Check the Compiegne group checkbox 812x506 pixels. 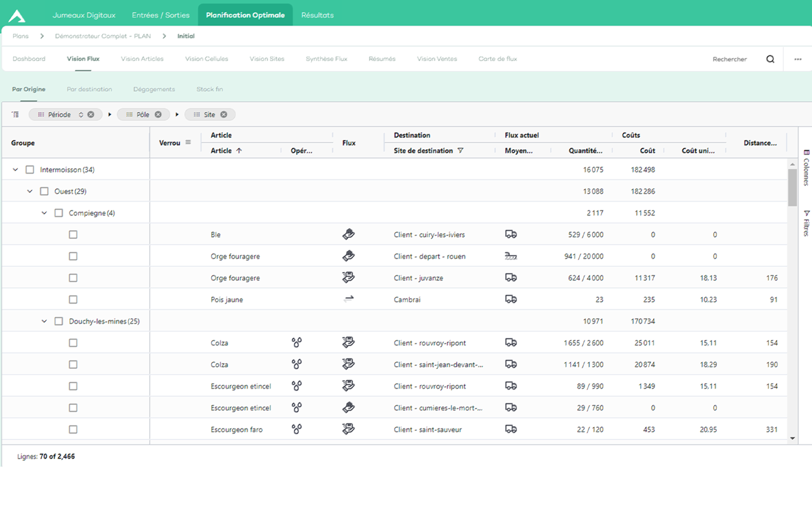[59, 213]
